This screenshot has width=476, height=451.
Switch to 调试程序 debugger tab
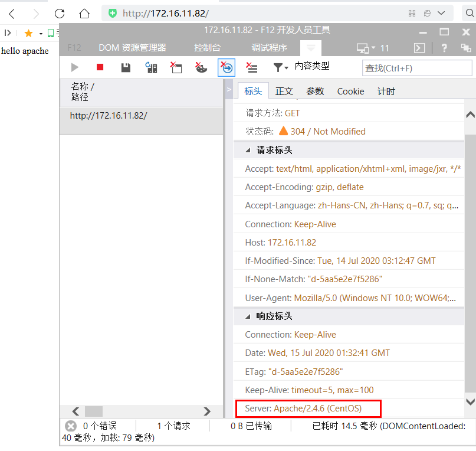270,48
